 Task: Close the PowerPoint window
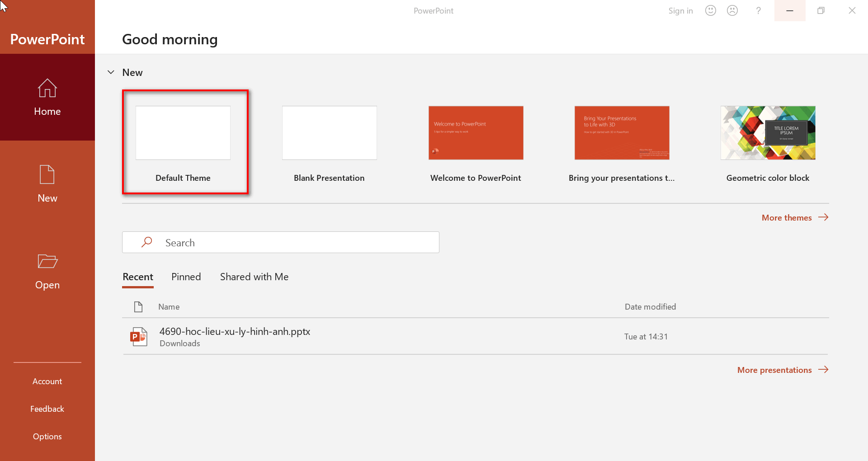coord(852,10)
